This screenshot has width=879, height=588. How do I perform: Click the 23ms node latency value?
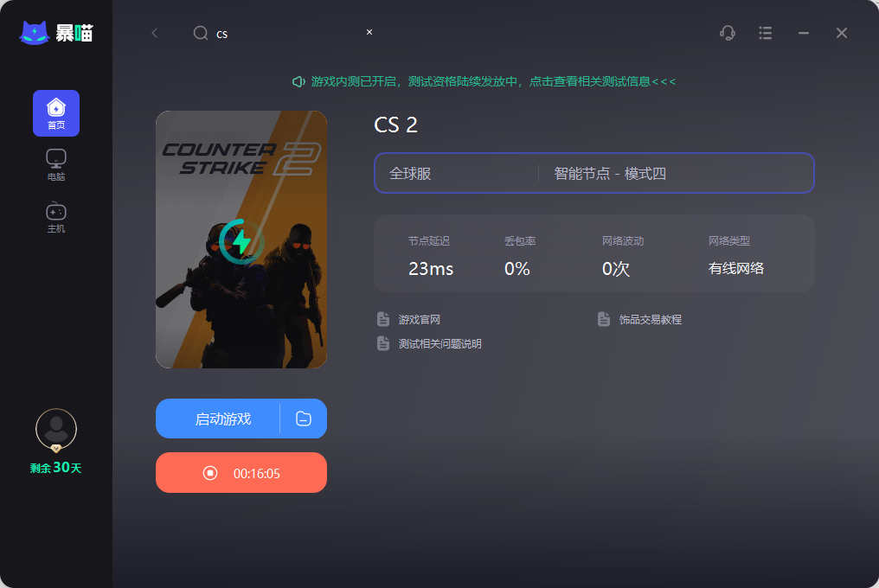pos(431,269)
